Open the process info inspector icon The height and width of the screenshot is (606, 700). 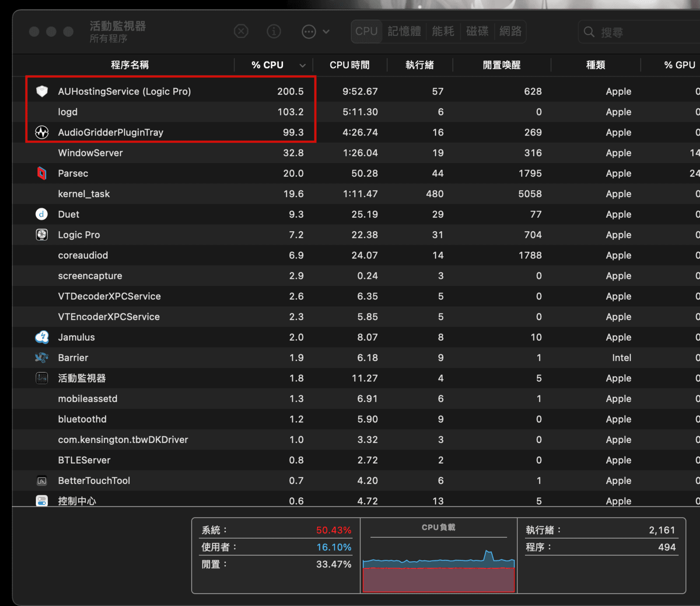point(274,31)
